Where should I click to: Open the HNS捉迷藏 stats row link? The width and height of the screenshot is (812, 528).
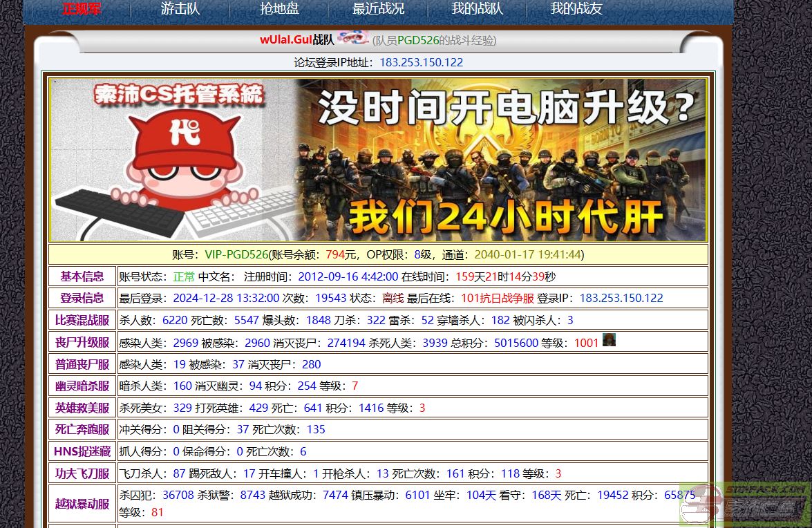[x=82, y=451]
